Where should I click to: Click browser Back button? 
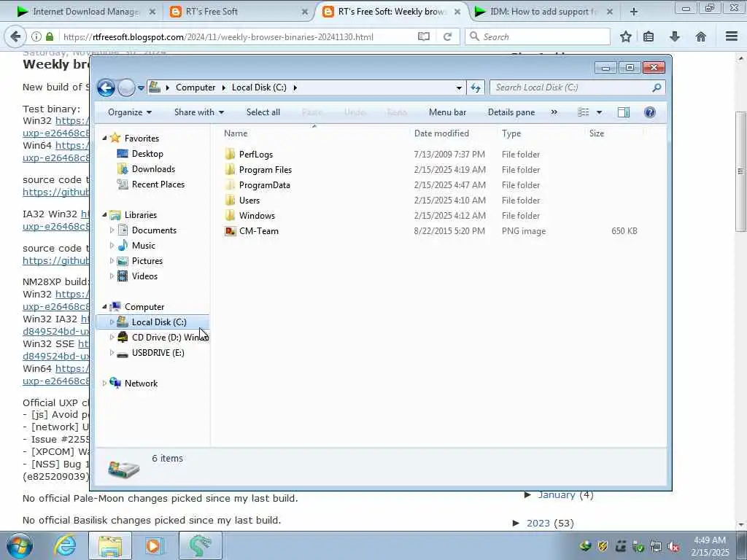15,36
